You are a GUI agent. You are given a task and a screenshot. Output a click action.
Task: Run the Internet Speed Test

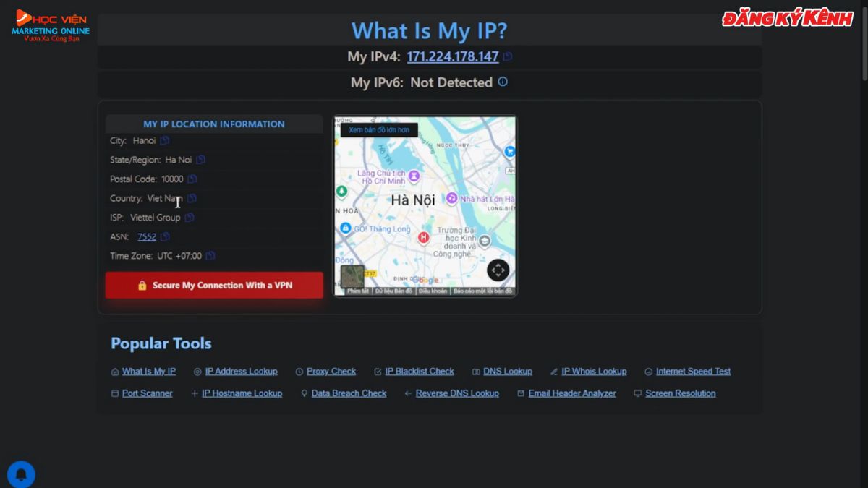(x=693, y=371)
